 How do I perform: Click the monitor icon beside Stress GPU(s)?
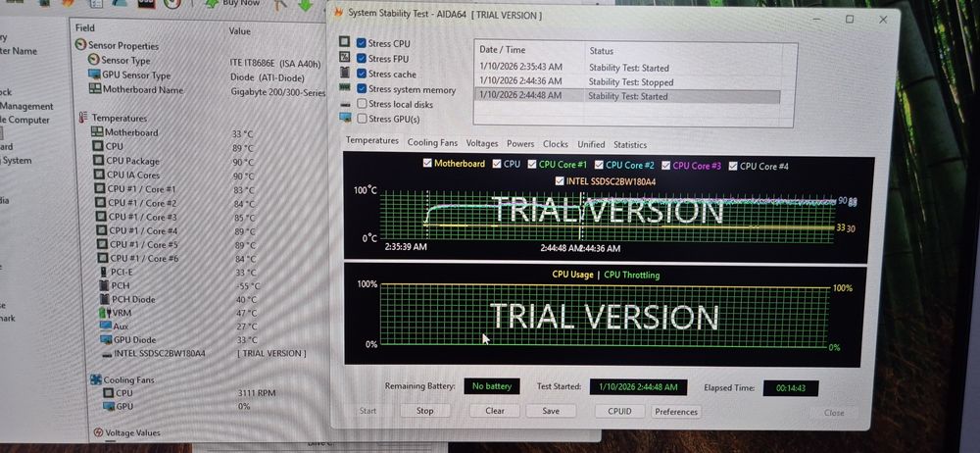tap(345, 117)
